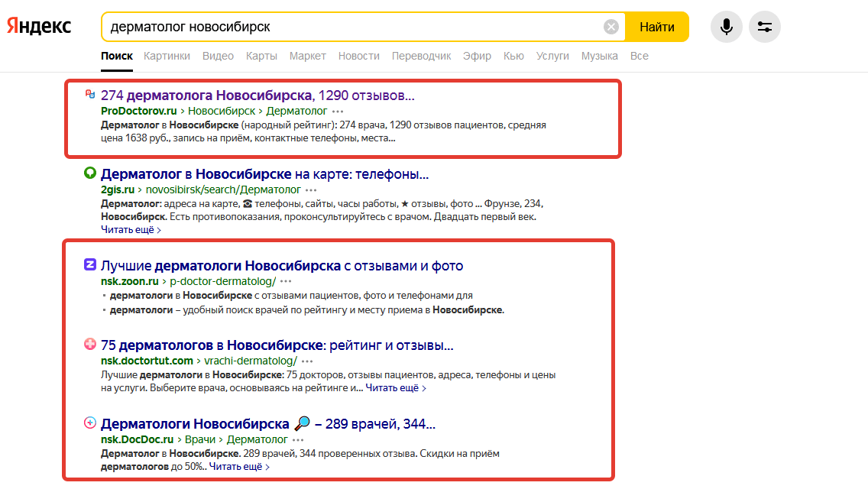
Task: Open '274 дерматолога Новосибирска' result link
Action: (x=257, y=96)
